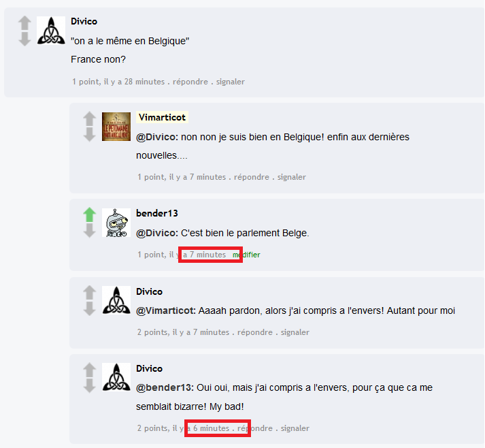The height and width of the screenshot is (448, 485).
Task: Click 'signaler' under 'Autant pour moi' comment
Action: pyautogui.click(x=295, y=332)
